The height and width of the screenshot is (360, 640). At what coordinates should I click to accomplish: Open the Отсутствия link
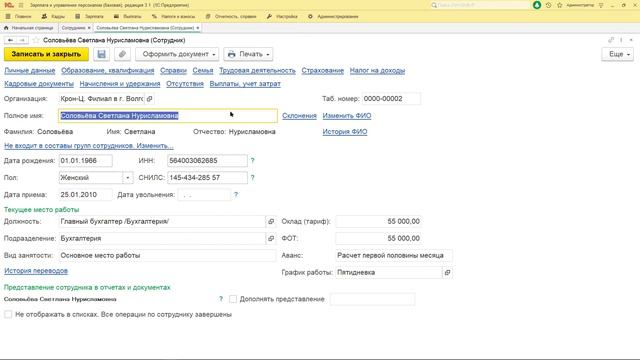(185, 83)
